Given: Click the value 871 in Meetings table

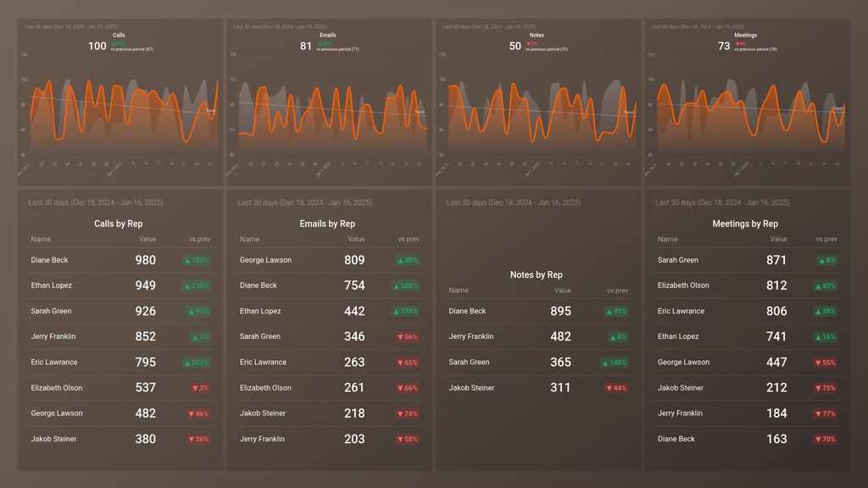Looking at the screenshot, I should (x=776, y=260).
